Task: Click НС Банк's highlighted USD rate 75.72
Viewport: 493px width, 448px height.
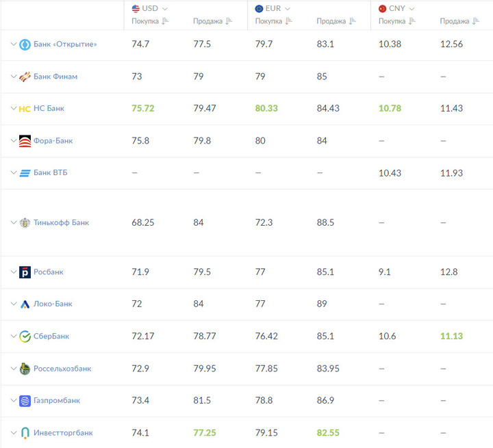Action: pos(143,108)
